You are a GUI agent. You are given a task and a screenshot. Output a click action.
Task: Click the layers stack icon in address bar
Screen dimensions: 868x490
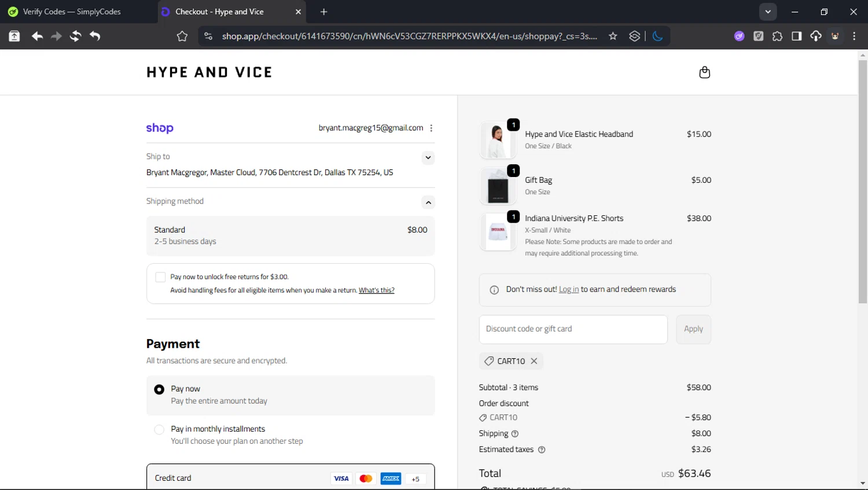pos(635,36)
